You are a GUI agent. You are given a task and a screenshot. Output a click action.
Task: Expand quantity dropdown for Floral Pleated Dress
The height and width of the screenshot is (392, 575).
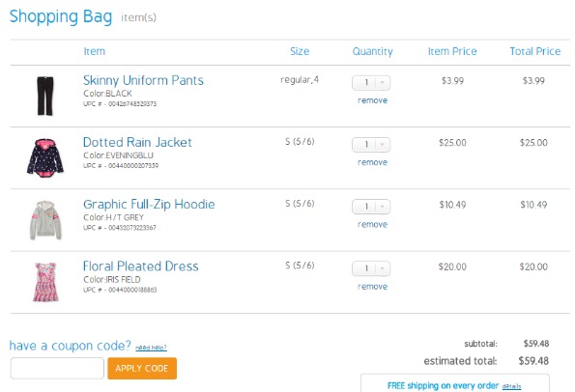pos(371,268)
